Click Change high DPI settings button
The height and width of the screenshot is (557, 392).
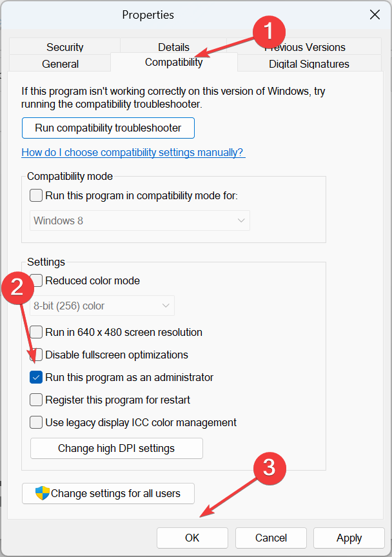[117, 448]
